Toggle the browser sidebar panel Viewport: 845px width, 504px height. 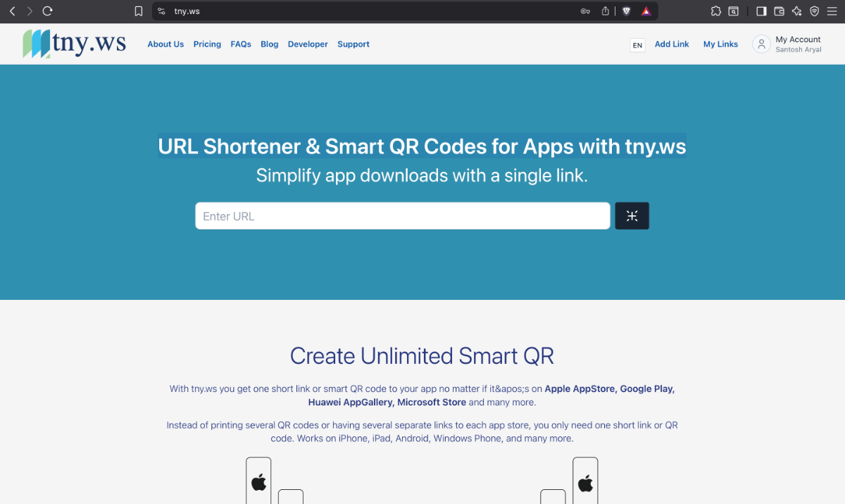pos(761,11)
